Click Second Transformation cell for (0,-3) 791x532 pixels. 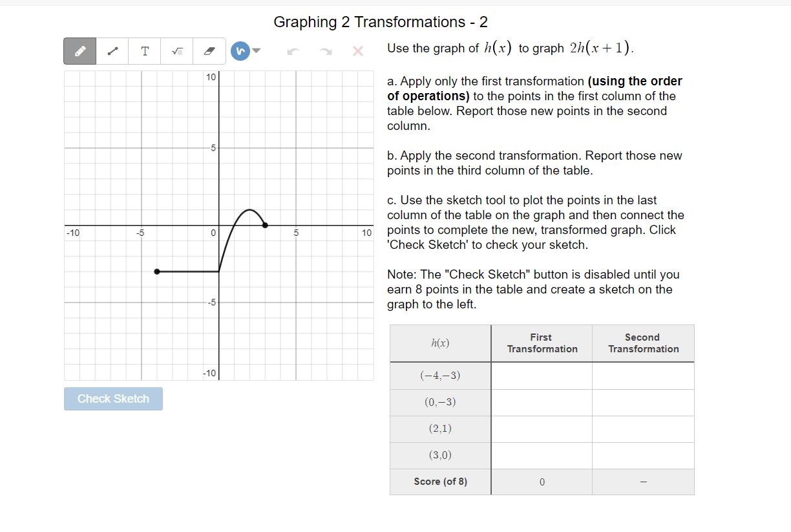pos(643,402)
